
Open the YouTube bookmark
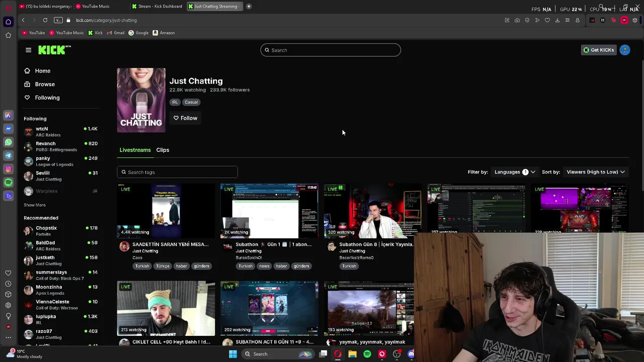33,33
